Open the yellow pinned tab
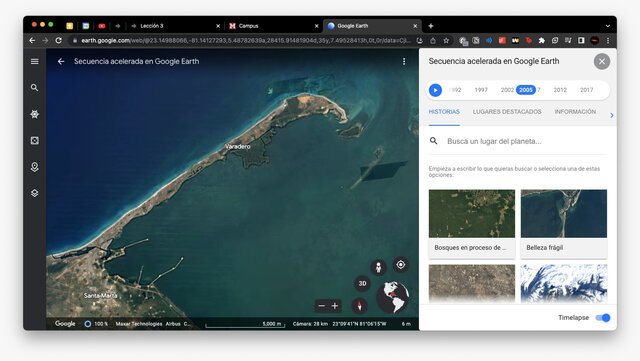This screenshot has width=640, height=361. (70, 26)
